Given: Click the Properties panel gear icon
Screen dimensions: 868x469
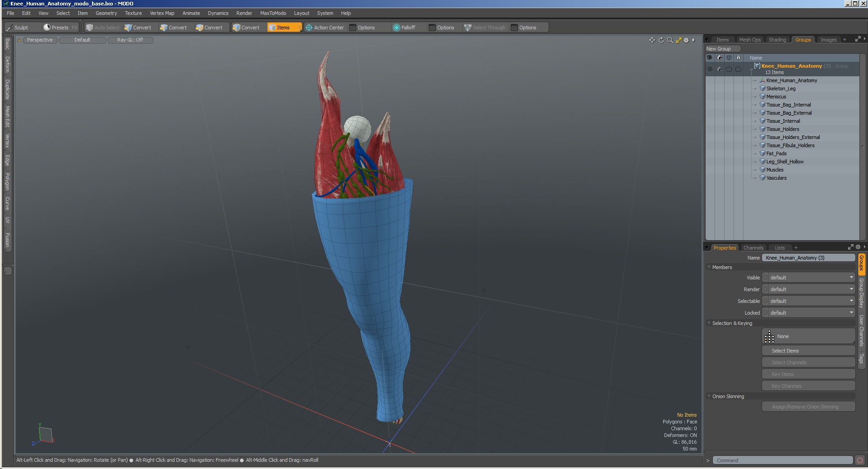Looking at the screenshot, I should [x=858, y=247].
